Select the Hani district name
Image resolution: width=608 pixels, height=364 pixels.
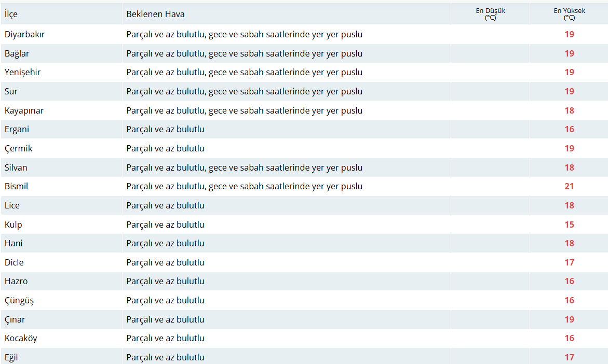coord(13,244)
